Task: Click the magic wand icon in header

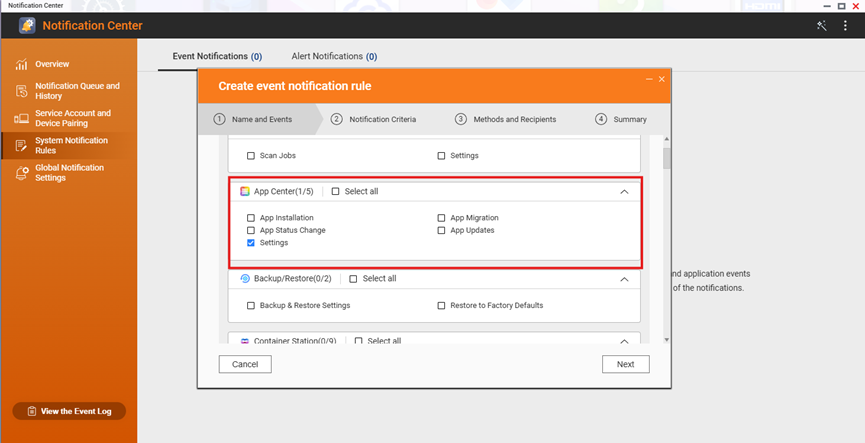Action: point(822,26)
